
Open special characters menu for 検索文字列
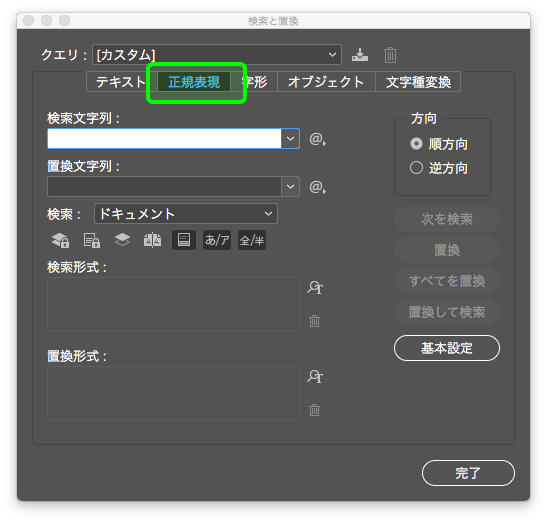pos(317,139)
